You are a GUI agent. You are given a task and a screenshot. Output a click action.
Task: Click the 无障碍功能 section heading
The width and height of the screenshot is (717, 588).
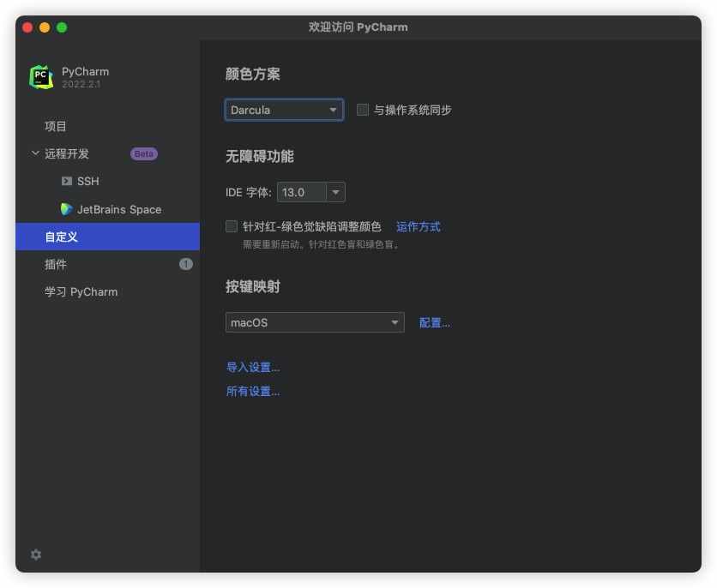(260, 157)
